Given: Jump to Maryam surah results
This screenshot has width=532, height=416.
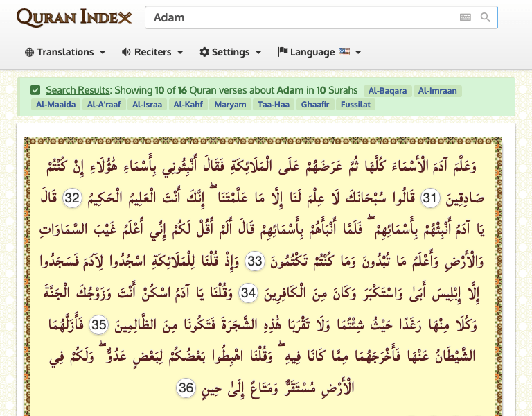Looking at the screenshot, I should pos(230,105).
